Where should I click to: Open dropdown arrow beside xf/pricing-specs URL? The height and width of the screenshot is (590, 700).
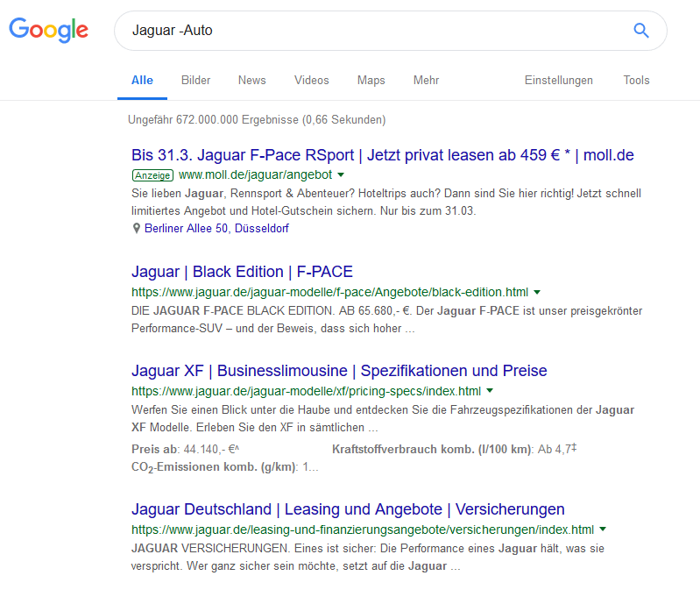tap(490, 391)
